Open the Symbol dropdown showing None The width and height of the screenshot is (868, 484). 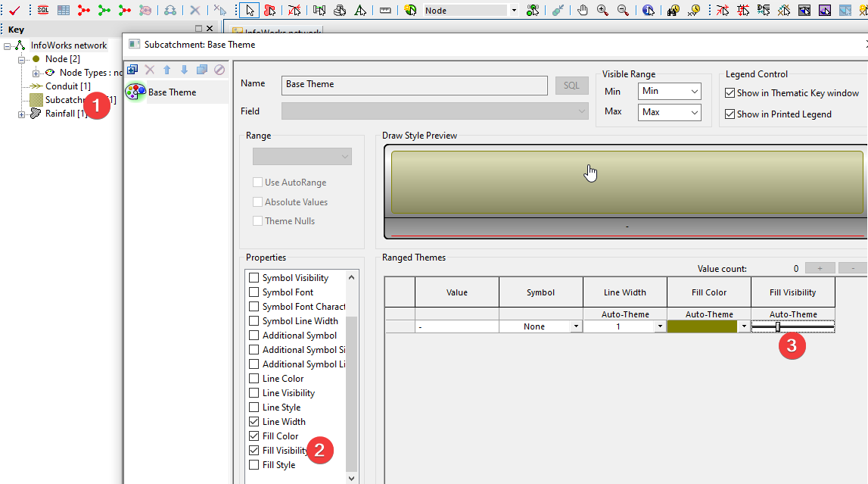tap(576, 326)
